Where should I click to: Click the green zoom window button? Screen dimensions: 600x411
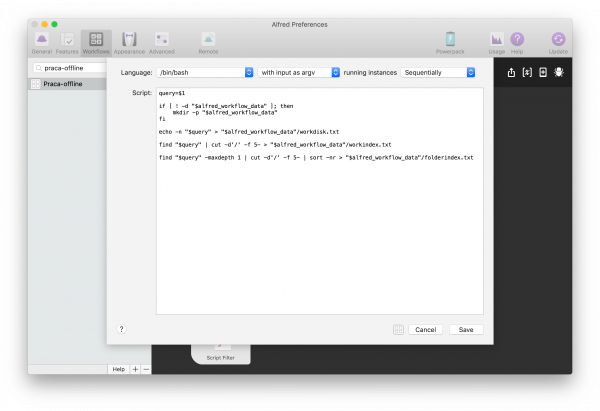coord(55,24)
